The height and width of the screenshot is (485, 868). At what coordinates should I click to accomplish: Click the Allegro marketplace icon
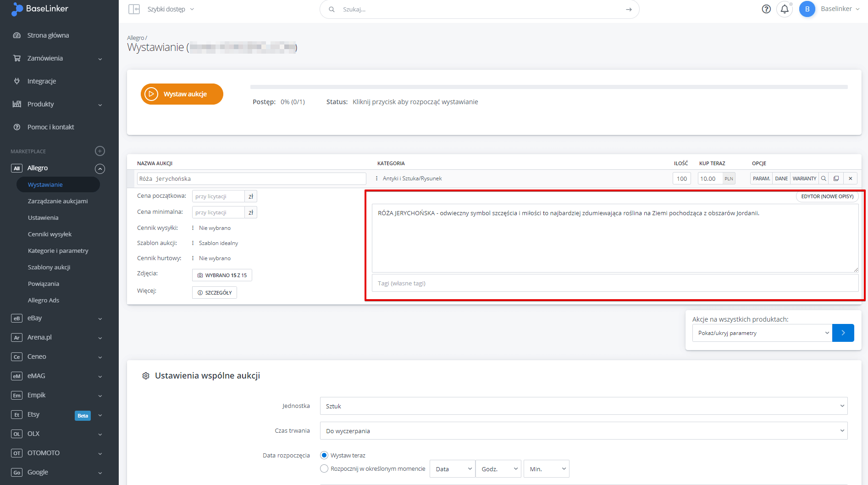17,168
